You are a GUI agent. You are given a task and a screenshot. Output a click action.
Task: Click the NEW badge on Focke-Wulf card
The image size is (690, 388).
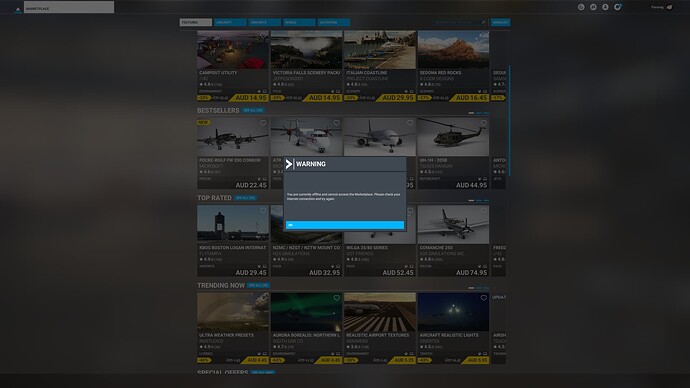pyautogui.click(x=203, y=122)
